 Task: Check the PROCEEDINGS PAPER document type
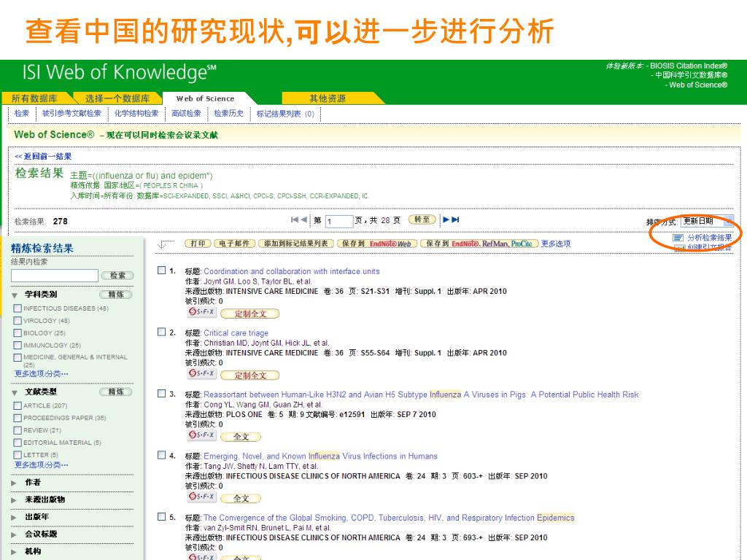pyautogui.click(x=18, y=418)
